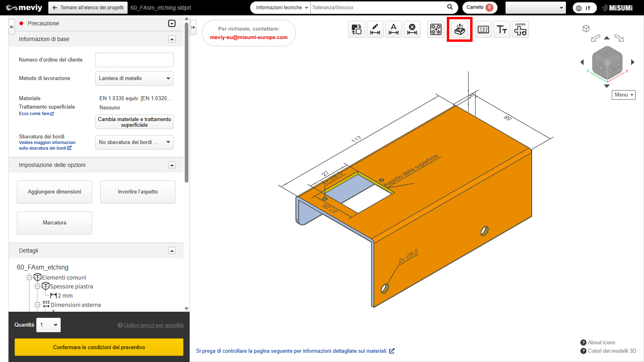Click the 6VIEWS download icon
This screenshot has height=362, width=644.
coord(520,29)
